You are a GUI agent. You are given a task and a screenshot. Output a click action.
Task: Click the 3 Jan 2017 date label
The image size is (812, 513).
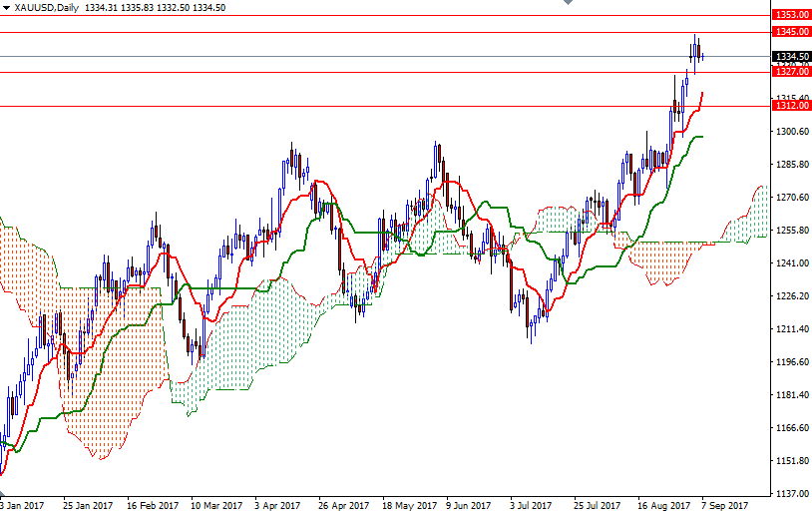23,505
